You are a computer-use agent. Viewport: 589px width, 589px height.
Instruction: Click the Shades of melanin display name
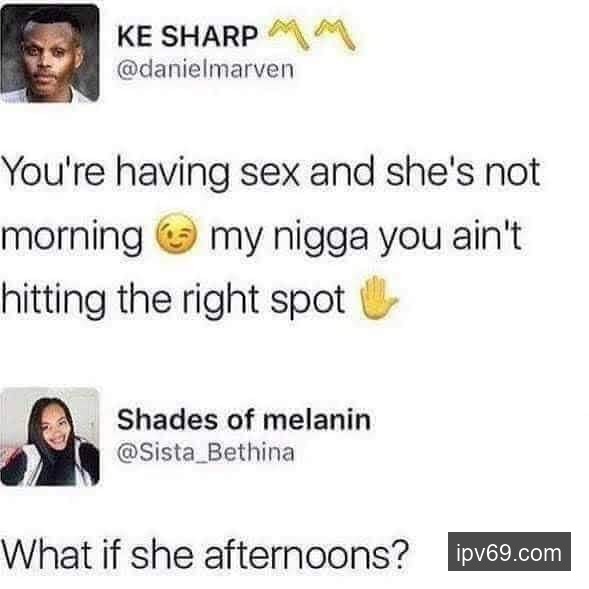(x=244, y=419)
